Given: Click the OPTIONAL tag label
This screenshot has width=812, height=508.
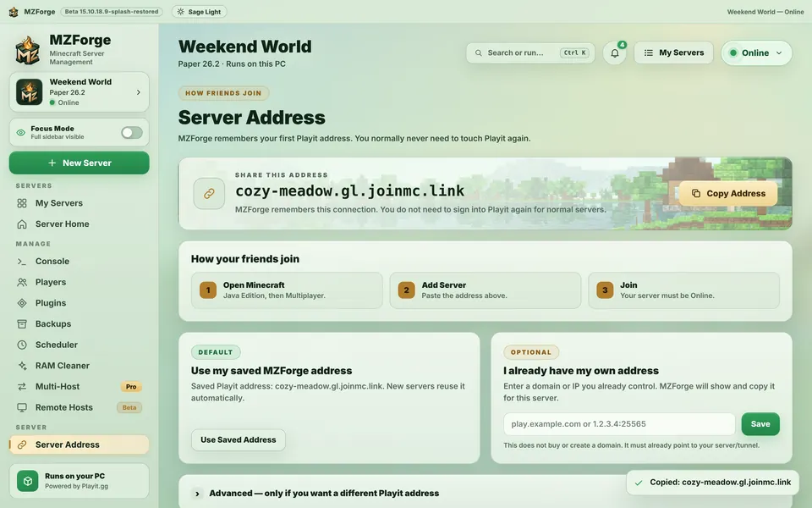Looking at the screenshot, I should click(x=531, y=352).
